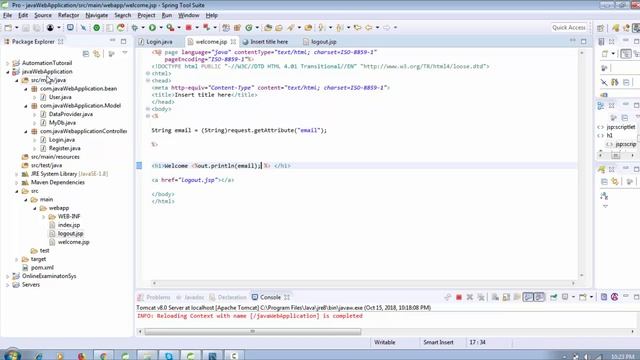Click the green Run button in toolbar
Viewport: 640px width, 360px height.
pos(152,28)
